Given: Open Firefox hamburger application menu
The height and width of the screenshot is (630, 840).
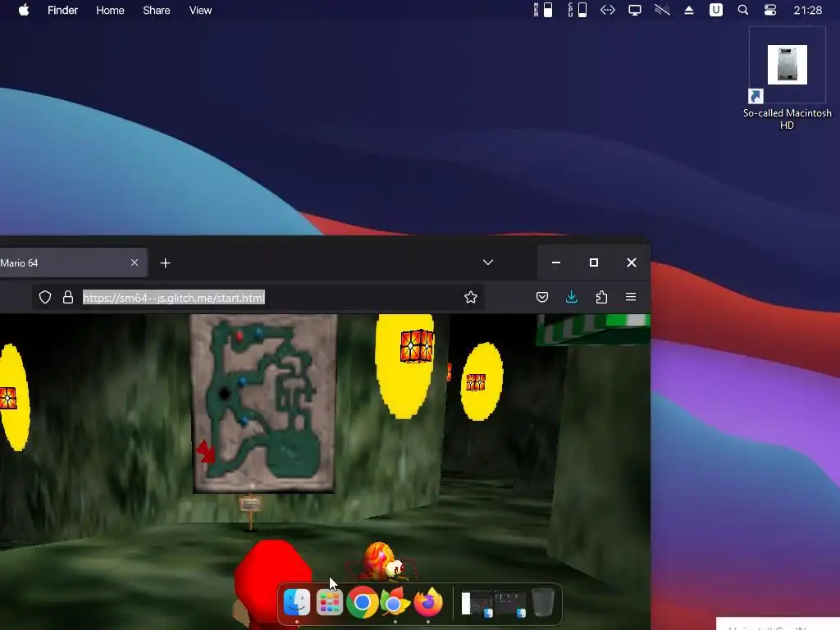Looking at the screenshot, I should tap(631, 297).
